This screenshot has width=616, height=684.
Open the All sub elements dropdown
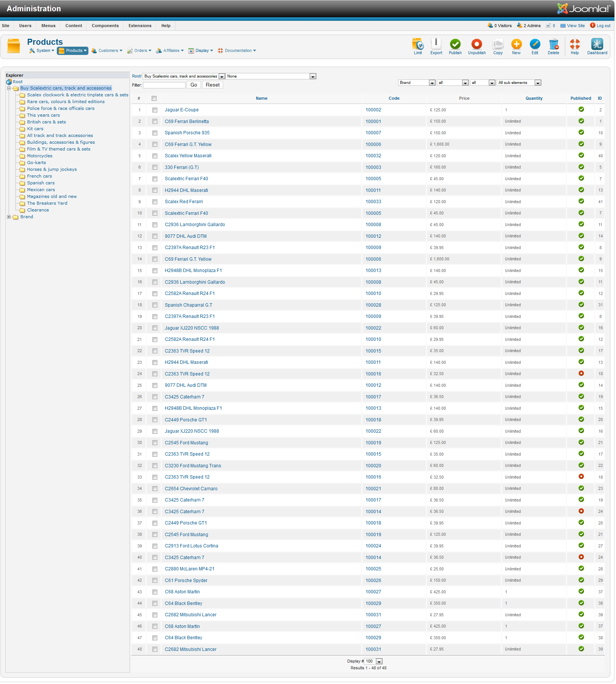519,83
